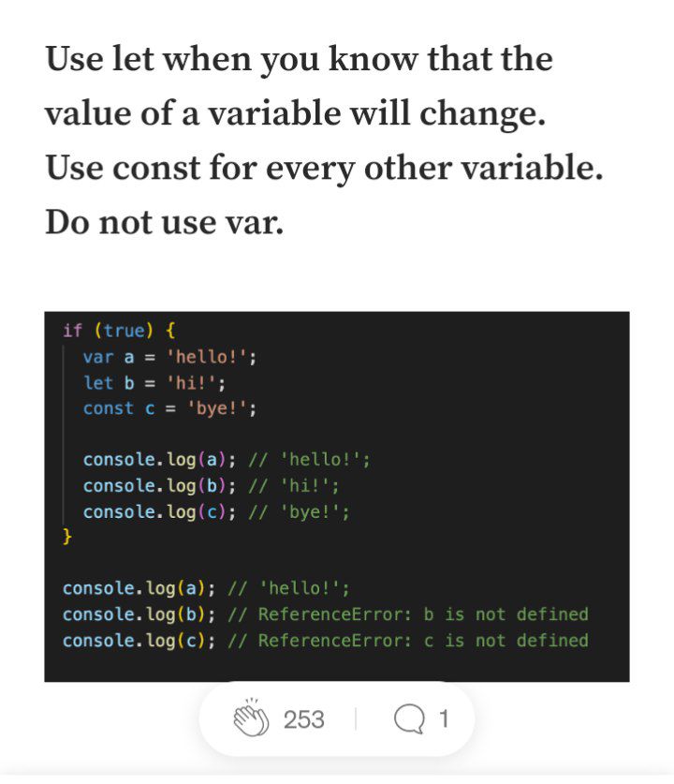Click the comment count number 1
This screenshot has width=674, height=784.
[x=444, y=719]
